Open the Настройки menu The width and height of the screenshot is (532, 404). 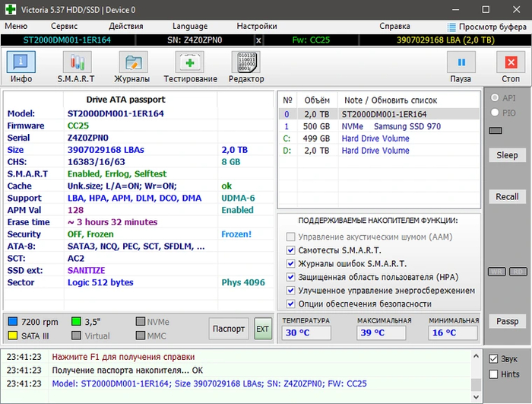[257, 26]
